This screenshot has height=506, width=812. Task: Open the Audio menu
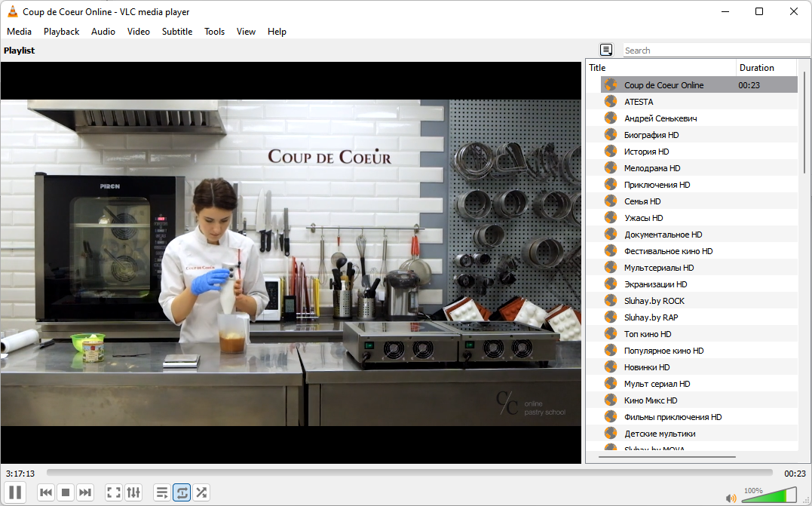[x=103, y=32]
